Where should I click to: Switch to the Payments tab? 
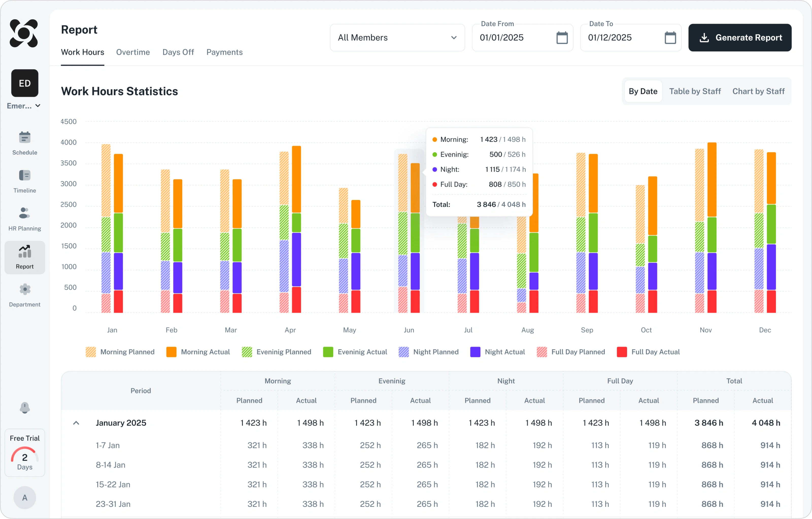(224, 52)
